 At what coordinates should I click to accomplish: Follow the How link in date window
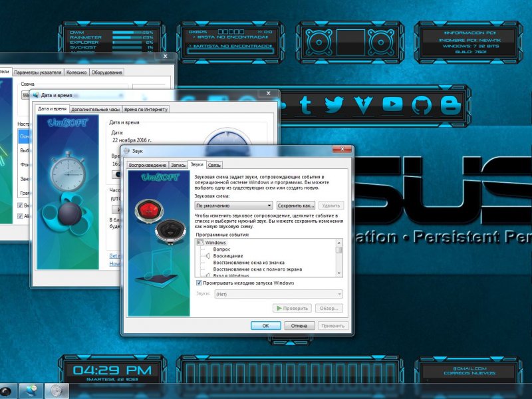pos(114,263)
